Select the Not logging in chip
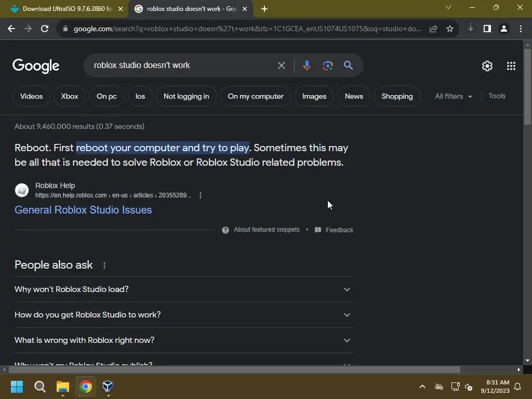This screenshot has width=532, height=399. pyautogui.click(x=187, y=96)
